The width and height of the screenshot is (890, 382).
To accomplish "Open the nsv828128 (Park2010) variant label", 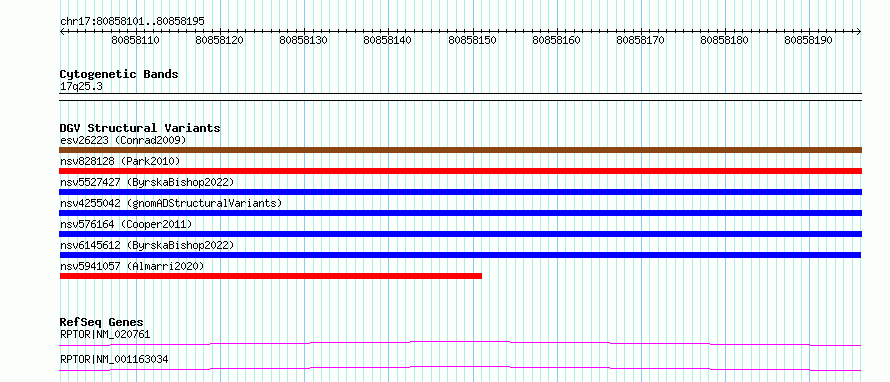I will click(x=120, y=161).
